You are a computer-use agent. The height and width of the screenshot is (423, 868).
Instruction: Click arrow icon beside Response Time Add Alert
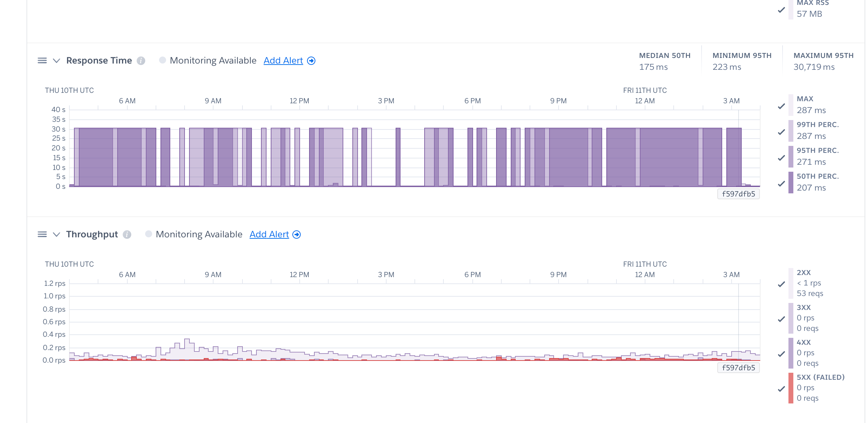point(311,61)
